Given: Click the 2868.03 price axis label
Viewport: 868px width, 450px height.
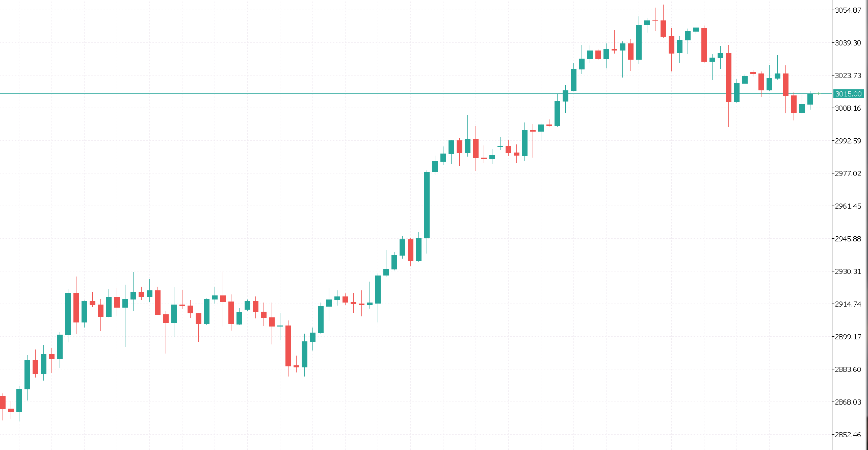Looking at the screenshot, I should [x=848, y=402].
